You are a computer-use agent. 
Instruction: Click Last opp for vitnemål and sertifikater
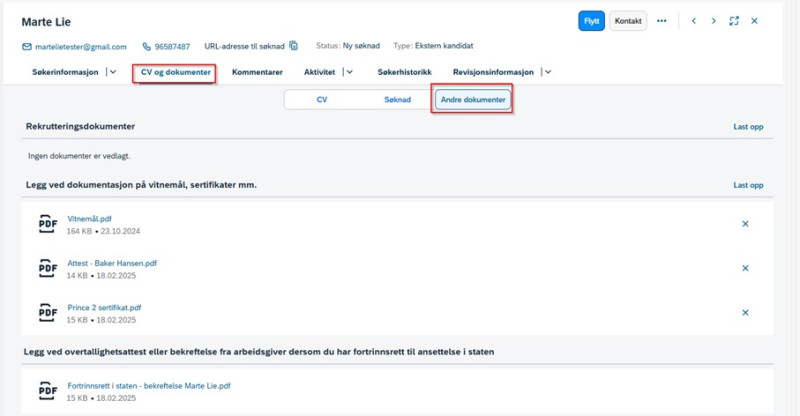pyautogui.click(x=748, y=185)
